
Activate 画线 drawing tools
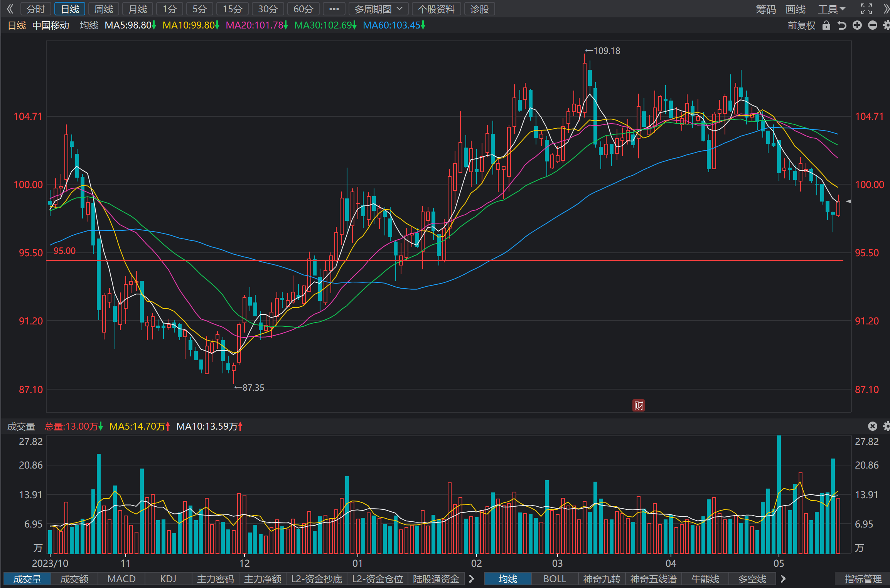click(x=796, y=9)
